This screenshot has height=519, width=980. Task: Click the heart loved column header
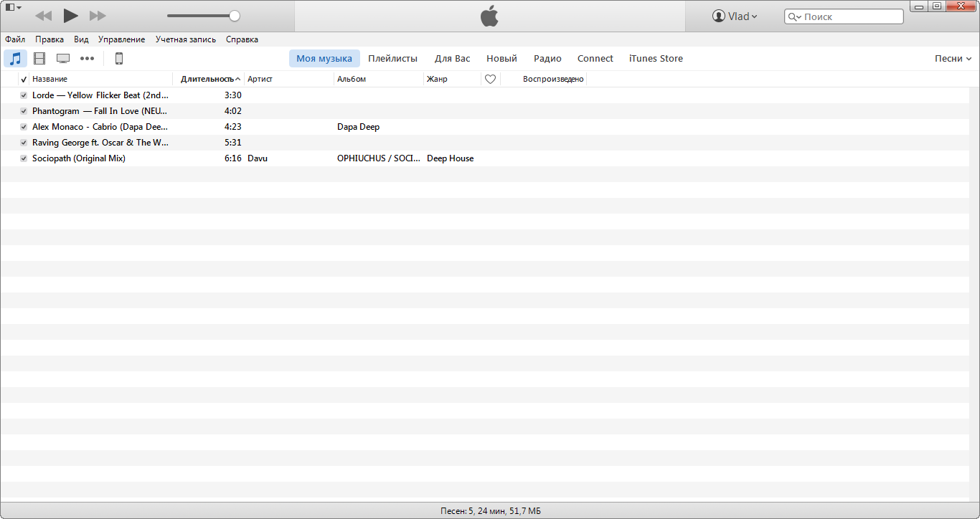(491, 79)
